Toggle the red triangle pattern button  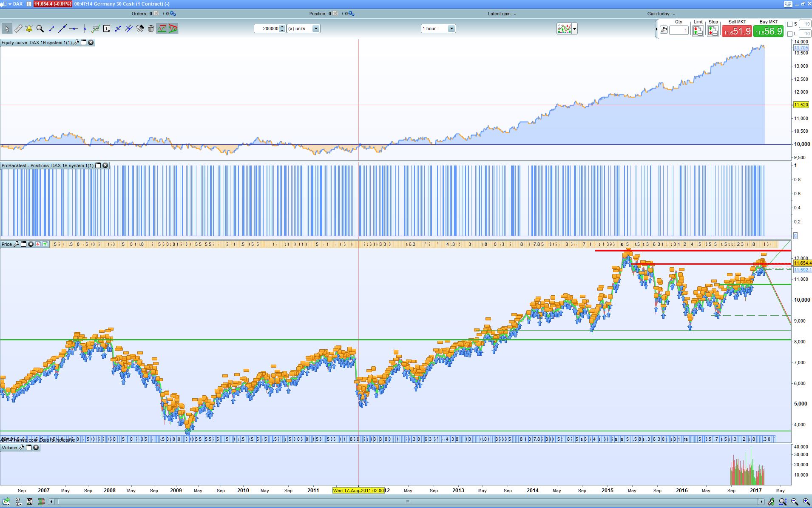(x=173, y=29)
